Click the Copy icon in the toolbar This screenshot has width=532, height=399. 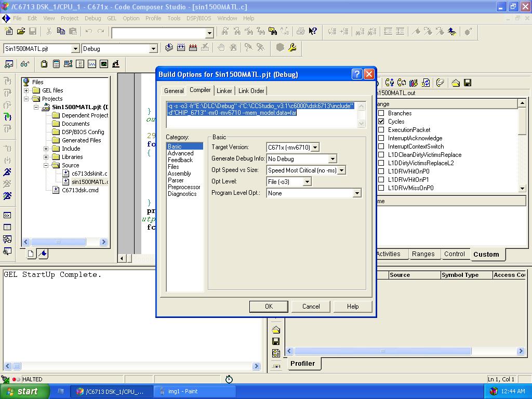pos(61,32)
